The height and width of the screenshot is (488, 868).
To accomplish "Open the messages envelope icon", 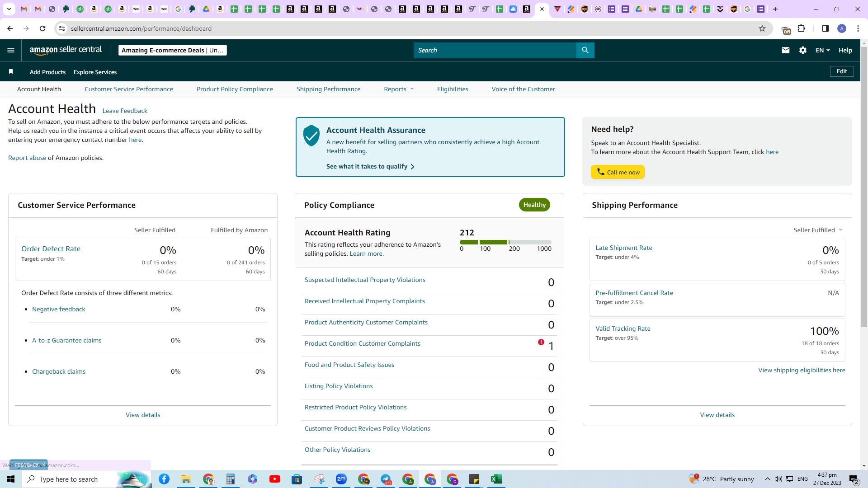I will coord(785,50).
